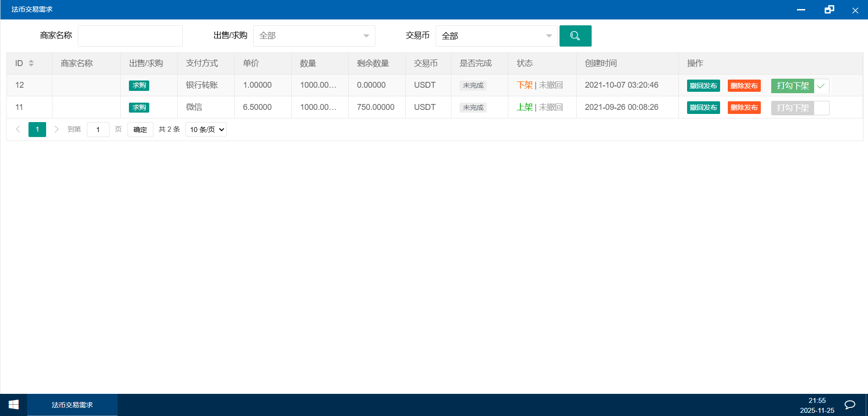This screenshot has height=416, width=868.
Task: Go to the next page arrow
Action: [x=57, y=129]
